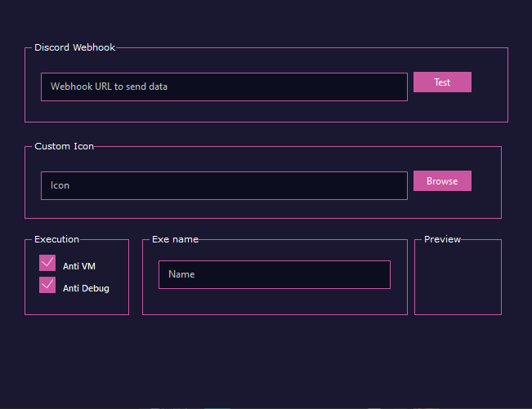Toggle the Anti VM checkbox
The image size is (532, 409).
[47, 263]
